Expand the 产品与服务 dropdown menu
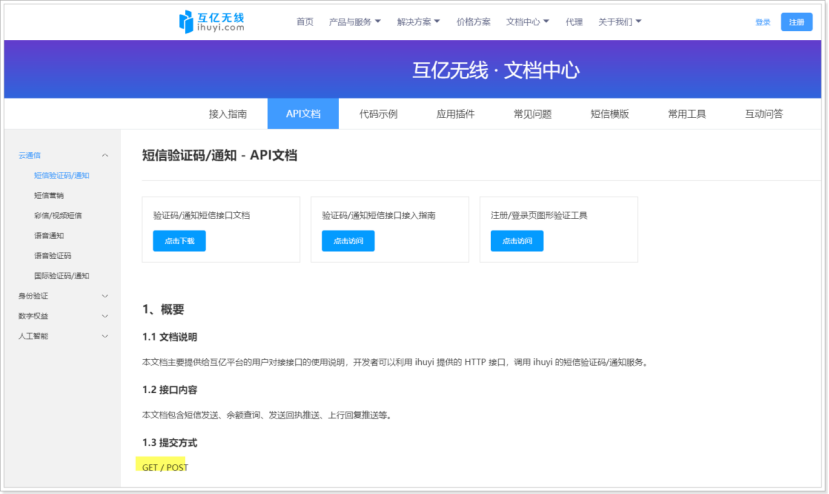Screen dimensions: 829x494 tap(354, 22)
